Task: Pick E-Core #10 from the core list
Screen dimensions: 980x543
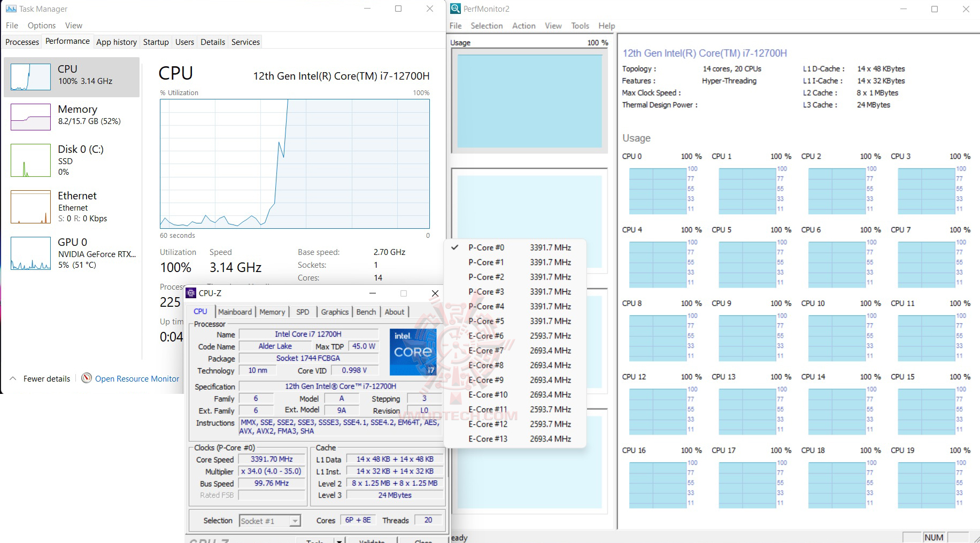Action: coord(515,394)
